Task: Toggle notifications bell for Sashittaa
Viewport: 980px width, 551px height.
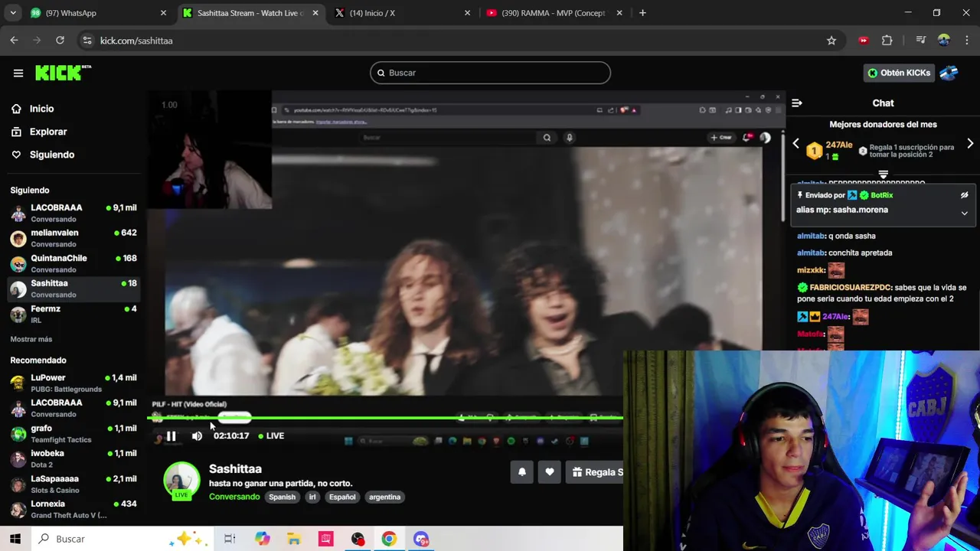Action: (522, 472)
